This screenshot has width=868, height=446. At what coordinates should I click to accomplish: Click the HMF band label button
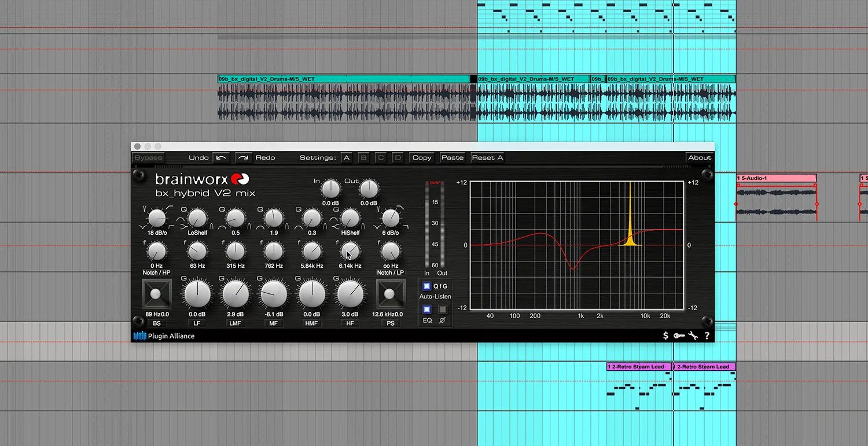point(311,323)
